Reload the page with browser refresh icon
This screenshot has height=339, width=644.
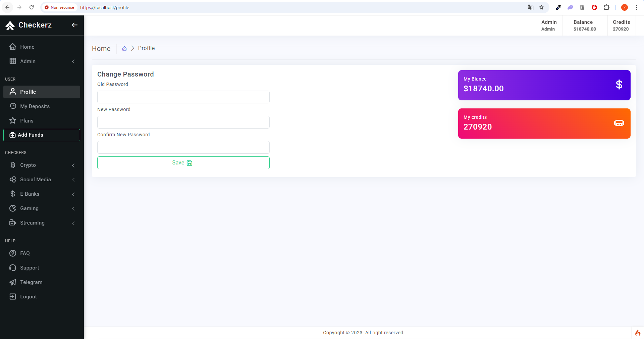[x=32, y=7]
